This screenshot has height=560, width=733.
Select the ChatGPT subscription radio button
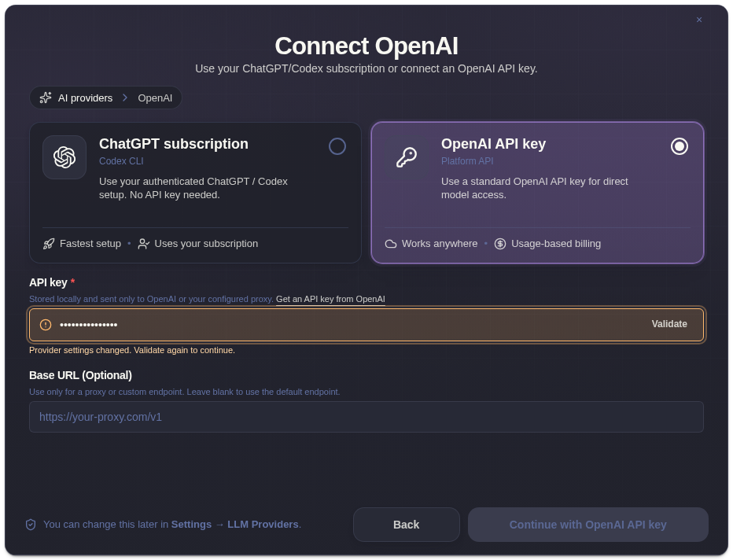(337, 146)
